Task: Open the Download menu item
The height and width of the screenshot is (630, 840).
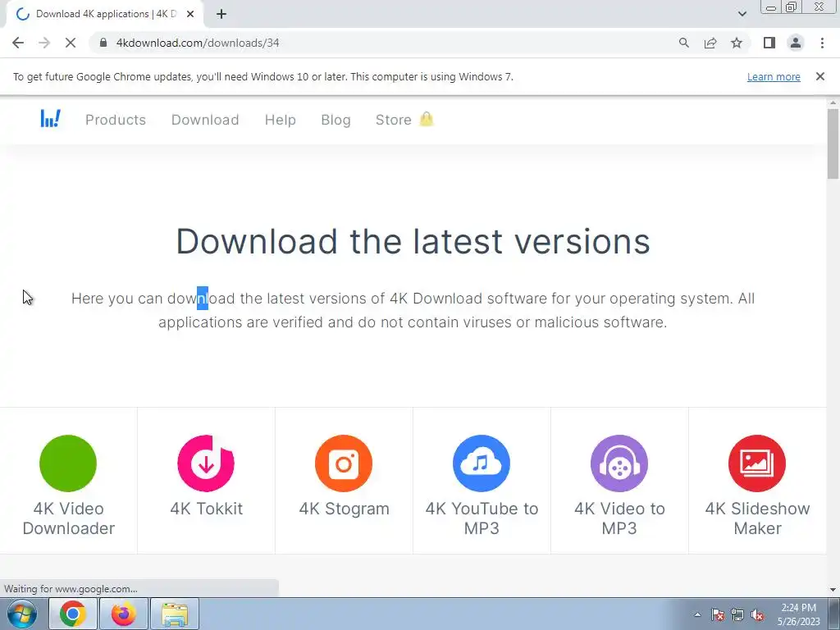Action: click(x=205, y=120)
